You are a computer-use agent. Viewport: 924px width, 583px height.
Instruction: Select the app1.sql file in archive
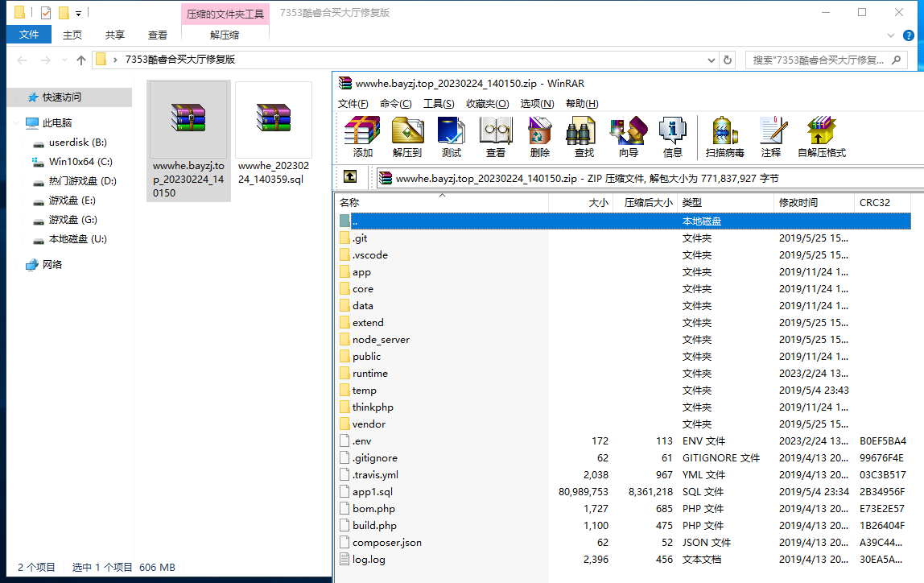tap(372, 491)
